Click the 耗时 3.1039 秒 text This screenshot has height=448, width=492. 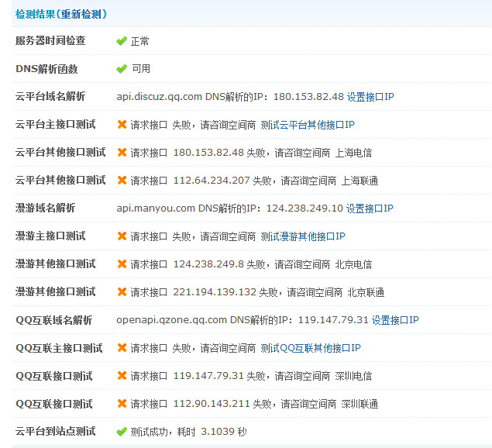(212, 432)
